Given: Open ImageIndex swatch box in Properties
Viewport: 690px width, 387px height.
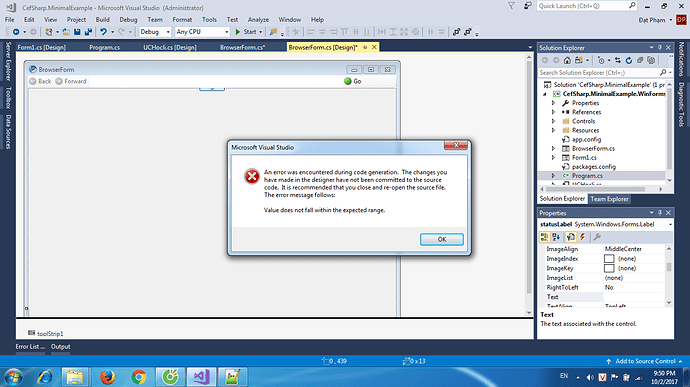Looking at the screenshot, I should click(609, 258).
